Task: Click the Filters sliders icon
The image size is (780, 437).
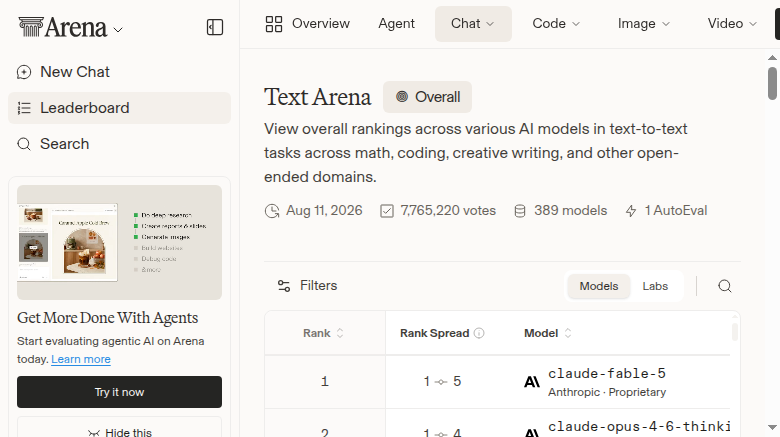Action: pyautogui.click(x=284, y=286)
